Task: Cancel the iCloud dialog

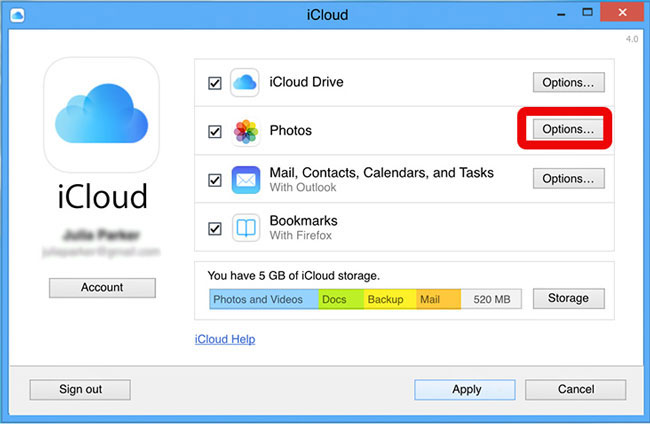Action: (575, 390)
